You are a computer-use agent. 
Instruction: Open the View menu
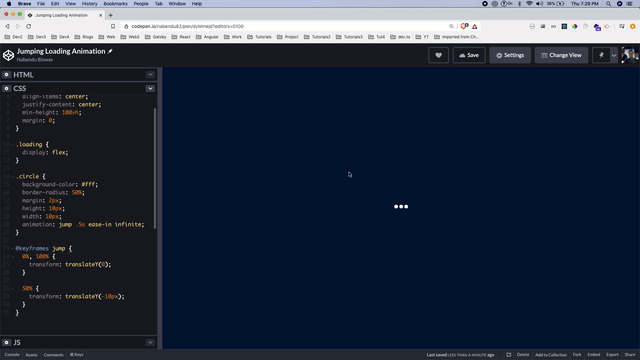tap(70, 4)
